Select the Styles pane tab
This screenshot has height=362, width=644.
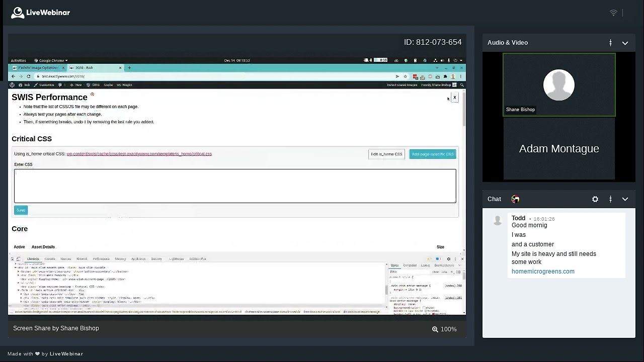[x=394, y=265]
